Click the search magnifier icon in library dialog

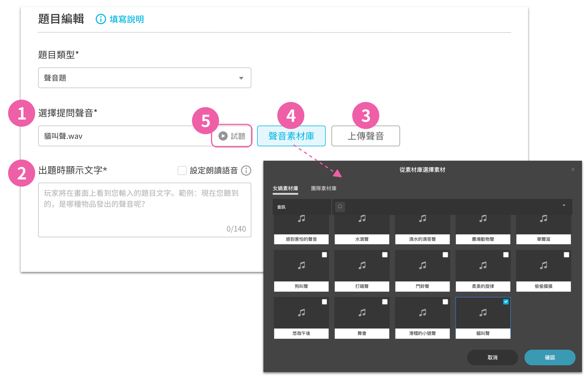[x=340, y=206]
